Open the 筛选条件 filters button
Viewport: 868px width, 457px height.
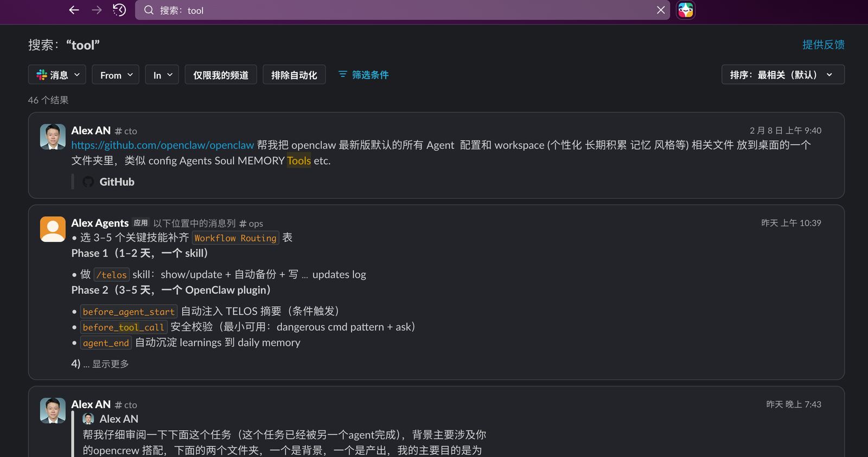click(x=363, y=75)
